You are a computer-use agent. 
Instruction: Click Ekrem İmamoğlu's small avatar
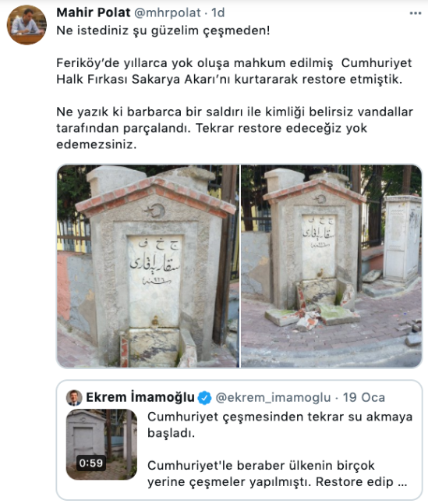[x=74, y=398]
